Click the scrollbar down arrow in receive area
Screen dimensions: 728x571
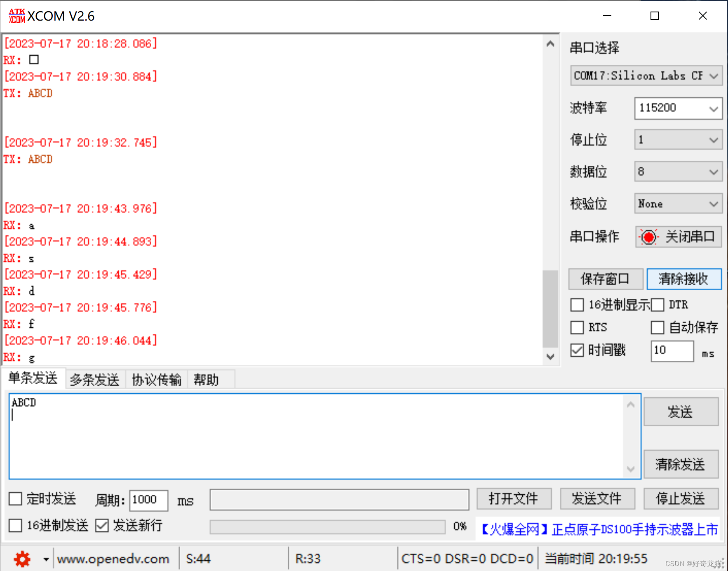pos(550,357)
